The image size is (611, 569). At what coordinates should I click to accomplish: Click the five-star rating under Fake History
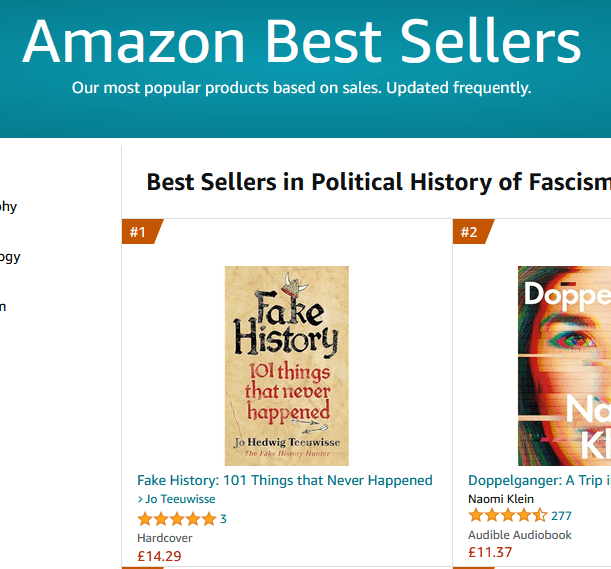tap(176, 519)
